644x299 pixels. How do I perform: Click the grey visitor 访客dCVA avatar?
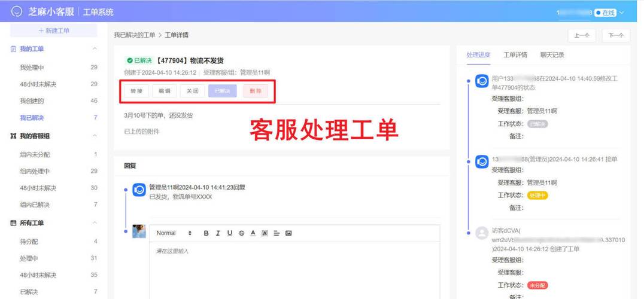tap(482, 233)
